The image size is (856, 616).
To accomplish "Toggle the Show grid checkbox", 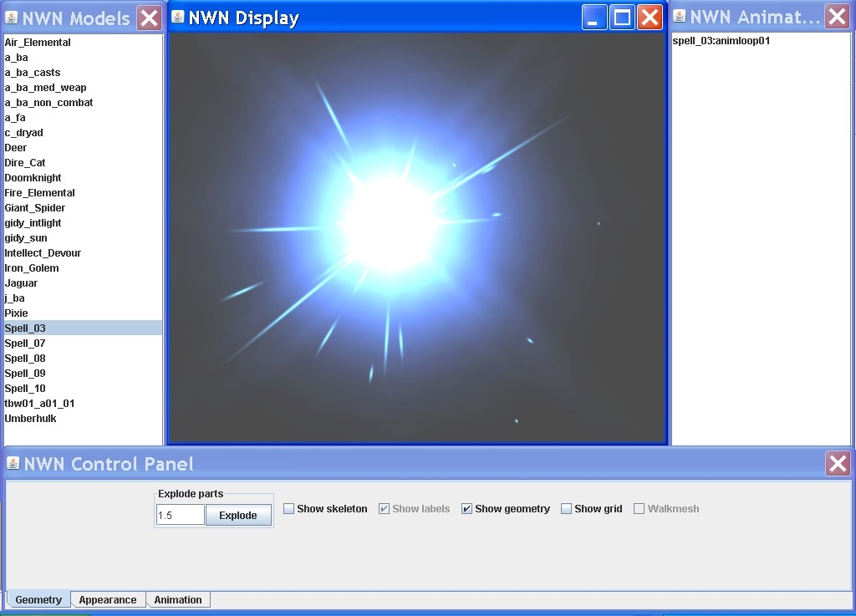I will click(567, 509).
